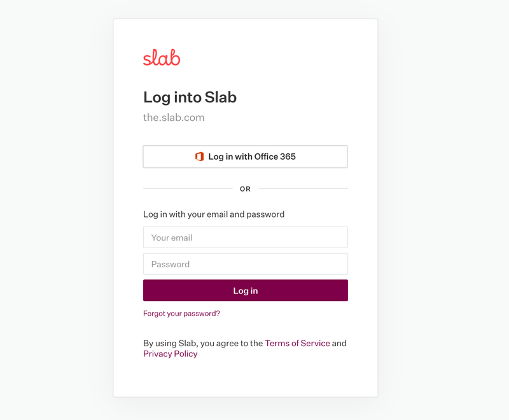Click empty space at the card's bottom
Screen dimensions: 509x420
[245, 381]
